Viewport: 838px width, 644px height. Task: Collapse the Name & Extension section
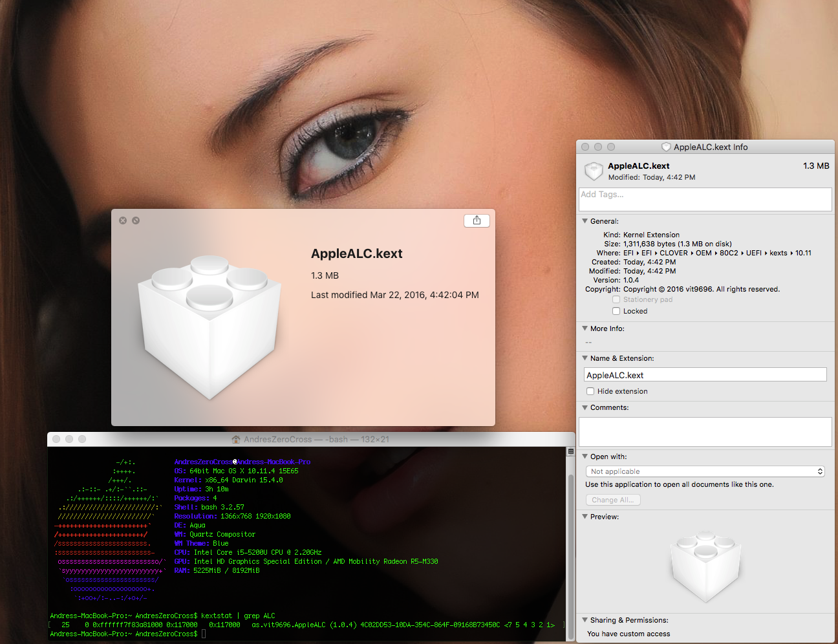coord(585,358)
